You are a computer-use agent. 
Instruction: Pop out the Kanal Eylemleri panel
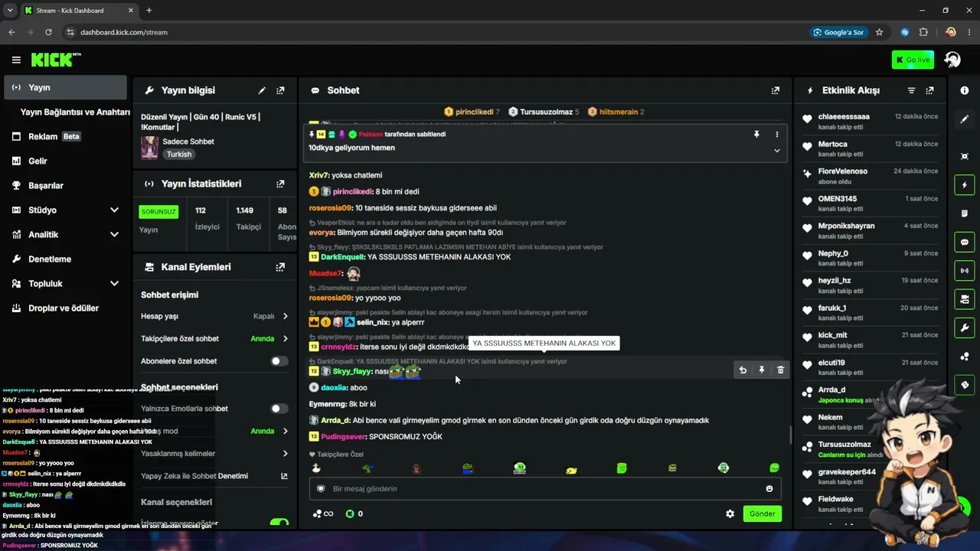coord(280,267)
